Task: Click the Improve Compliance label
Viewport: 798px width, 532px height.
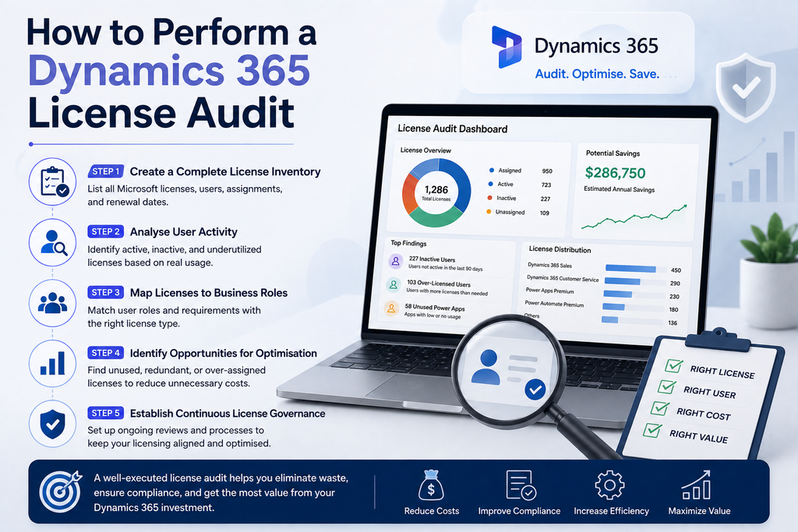Action: (x=519, y=511)
